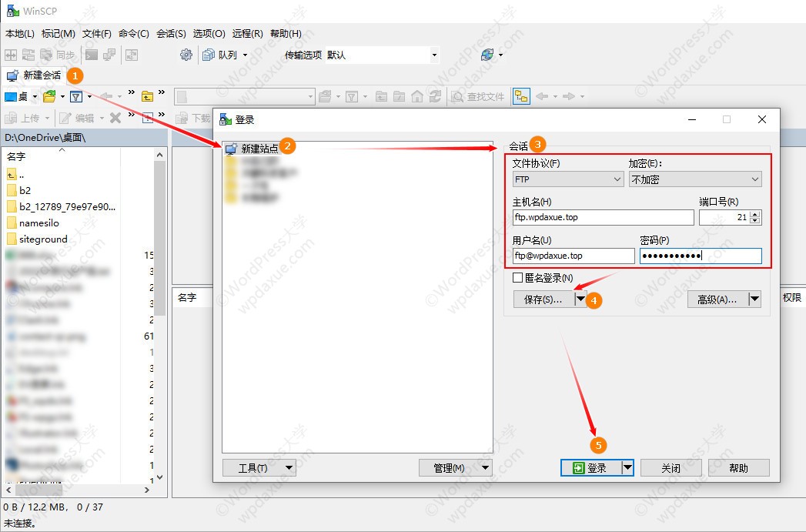Open preferences with the gear icon
The width and height of the screenshot is (806, 532).
point(186,55)
